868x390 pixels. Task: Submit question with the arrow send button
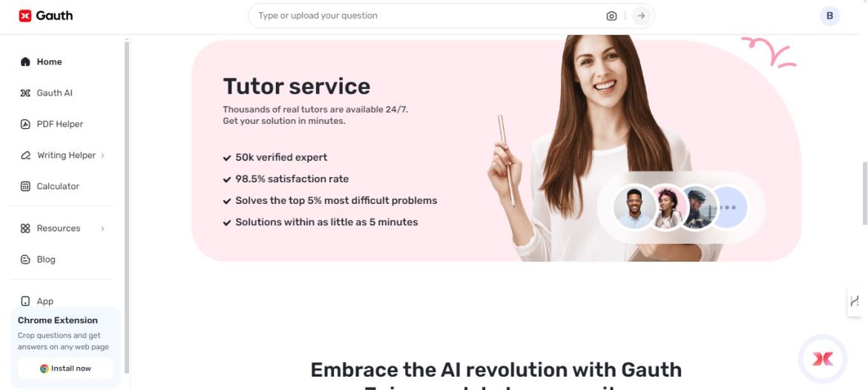pyautogui.click(x=641, y=16)
